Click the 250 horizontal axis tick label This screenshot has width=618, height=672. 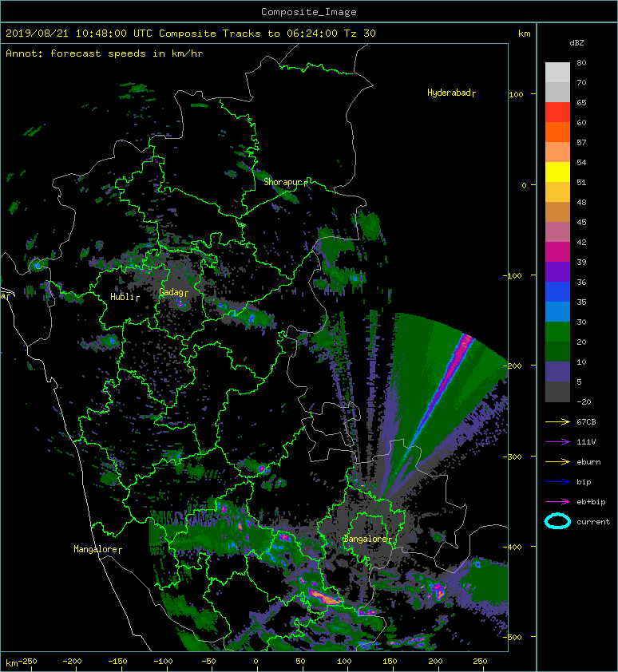click(480, 662)
